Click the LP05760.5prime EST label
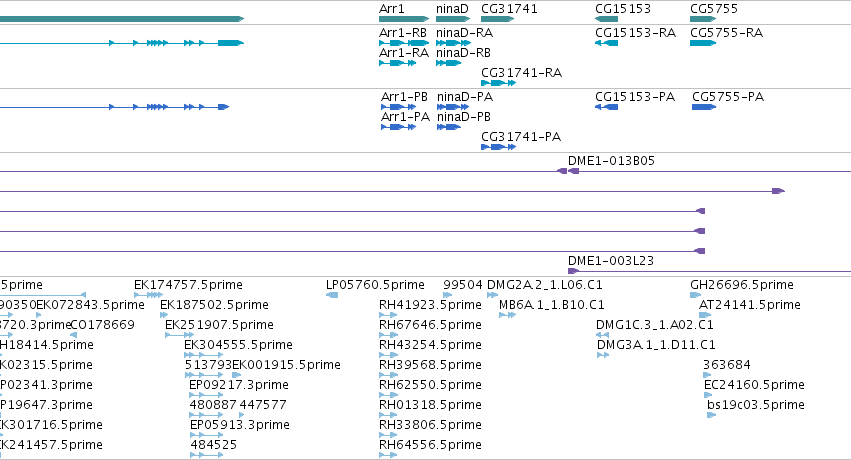851x460 pixels. point(375,285)
